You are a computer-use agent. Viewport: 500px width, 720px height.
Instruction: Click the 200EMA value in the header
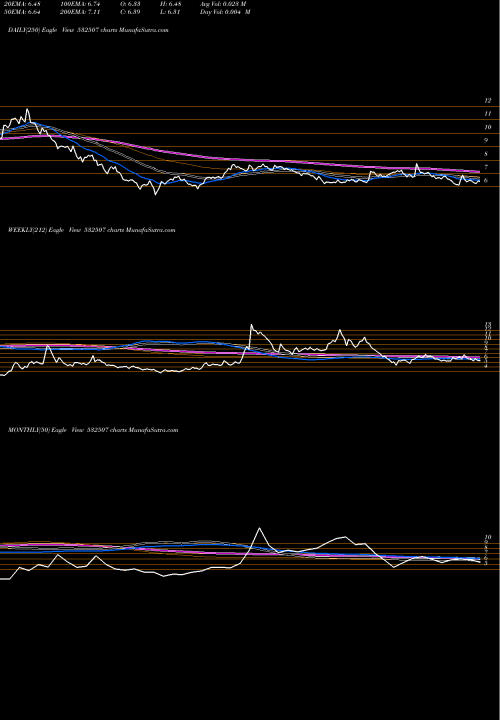pos(80,12)
